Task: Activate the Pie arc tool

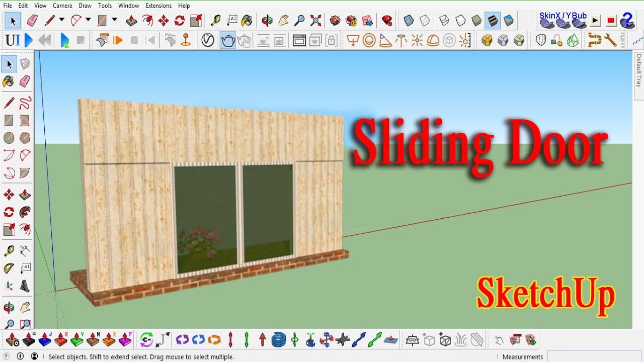Action: click(x=25, y=172)
